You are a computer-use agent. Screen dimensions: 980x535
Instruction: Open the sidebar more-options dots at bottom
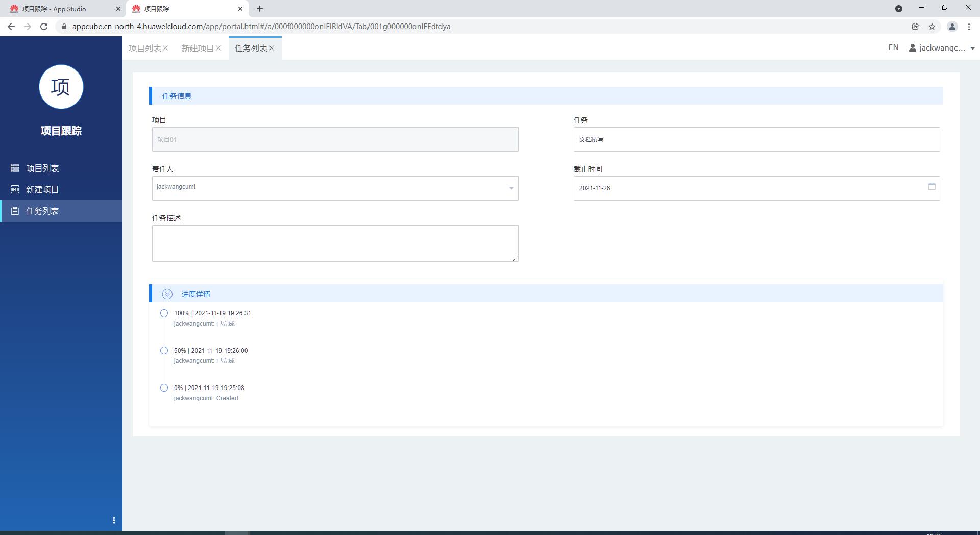click(x=114, y=520)
